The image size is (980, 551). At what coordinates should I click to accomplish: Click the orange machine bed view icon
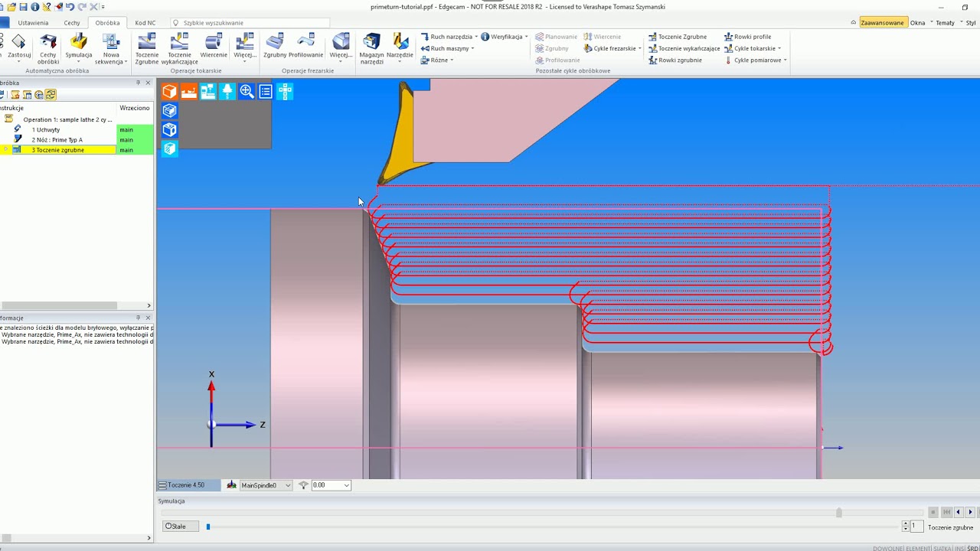(188, 92)
